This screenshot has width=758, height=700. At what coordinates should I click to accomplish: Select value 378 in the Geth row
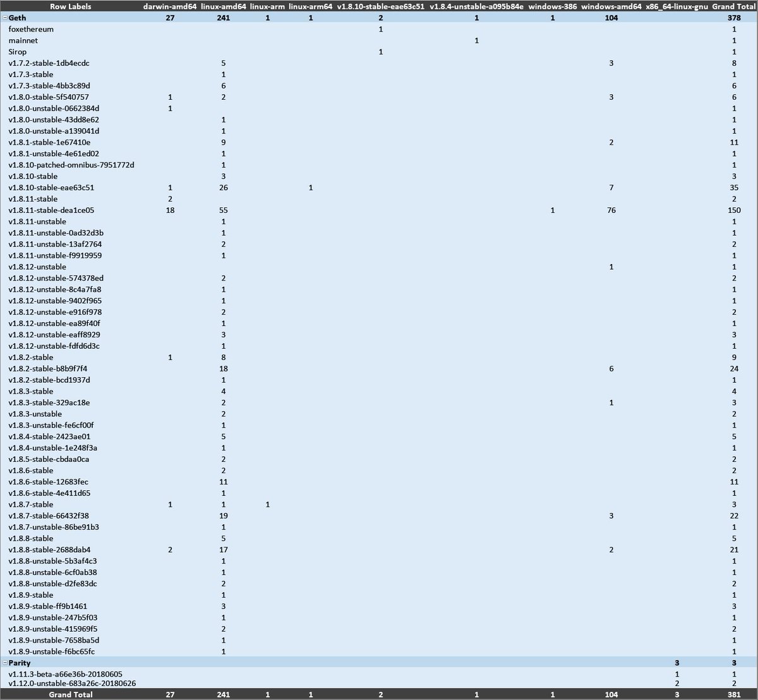pyautogui.click(x=734, y=18)
